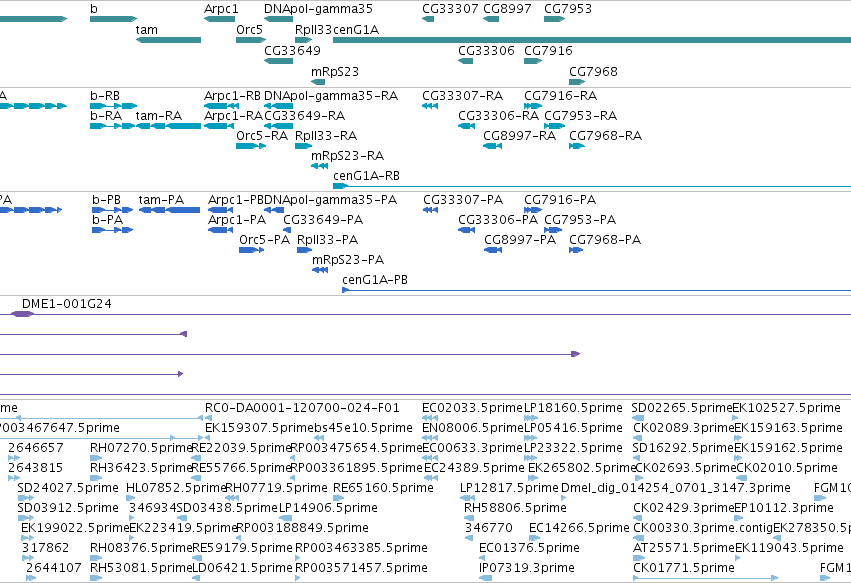Image resolution: width=851 pixels, height=583 pixels.
Task: Click the RH58806.5prime EST label
Action: 515,508
